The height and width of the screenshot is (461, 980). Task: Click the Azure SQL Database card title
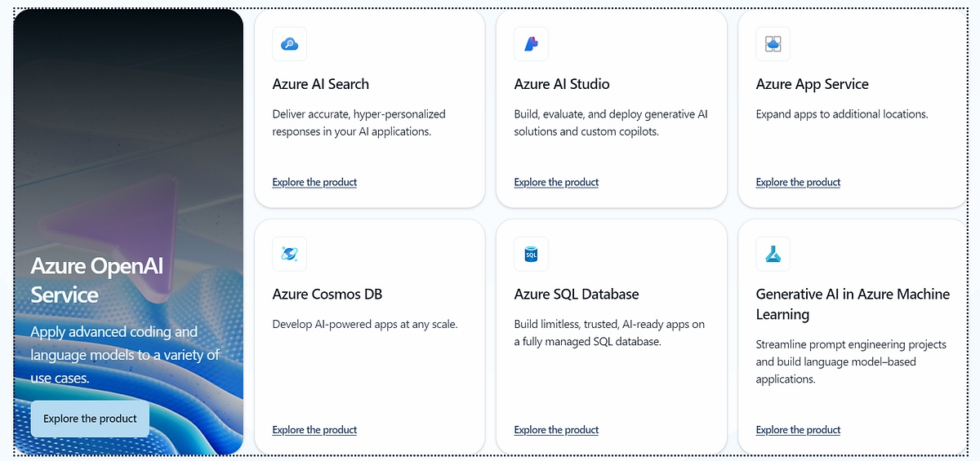tap(577, 294)
